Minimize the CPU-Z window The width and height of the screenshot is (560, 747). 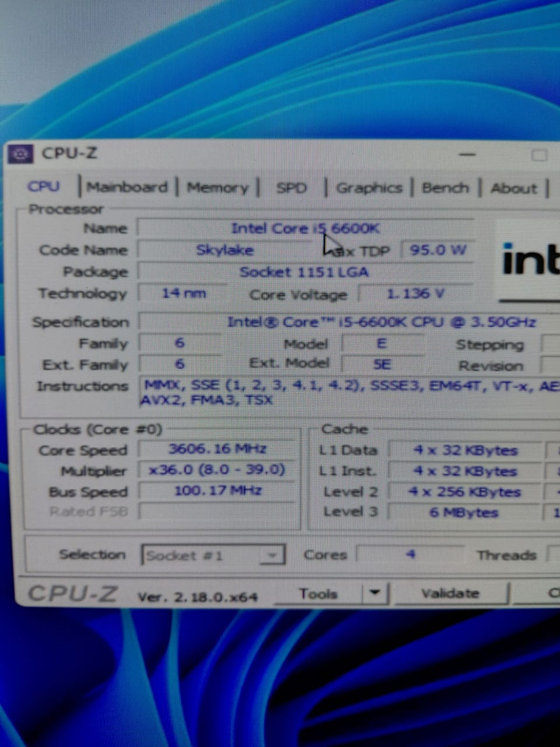coord(467,155)
